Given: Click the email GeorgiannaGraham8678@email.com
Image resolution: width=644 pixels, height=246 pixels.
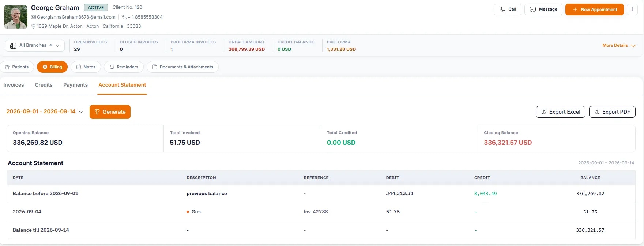Looking at the screenshot, I should click(x=76, y=17).
